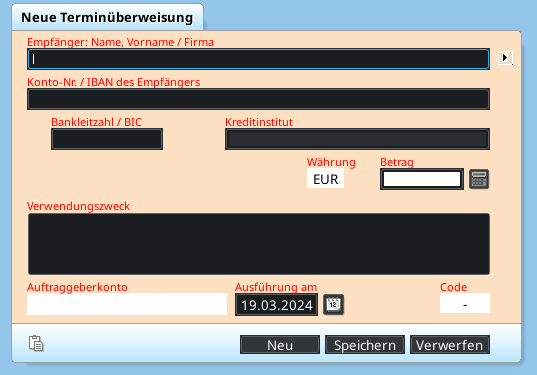Save the transfer with Speichern
Screen dimensions: 537x375
click(x=365, y=345)
